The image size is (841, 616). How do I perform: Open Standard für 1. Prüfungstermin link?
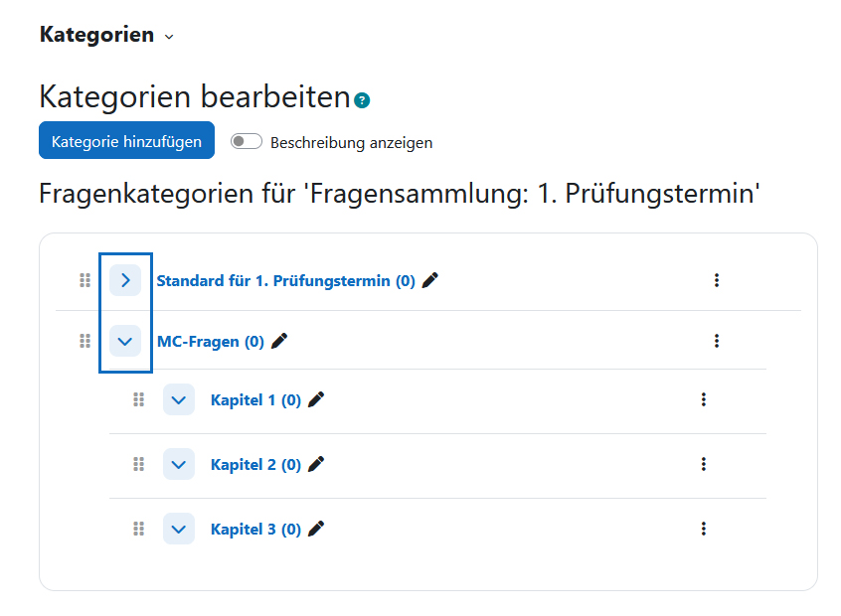tap(285, 281)
